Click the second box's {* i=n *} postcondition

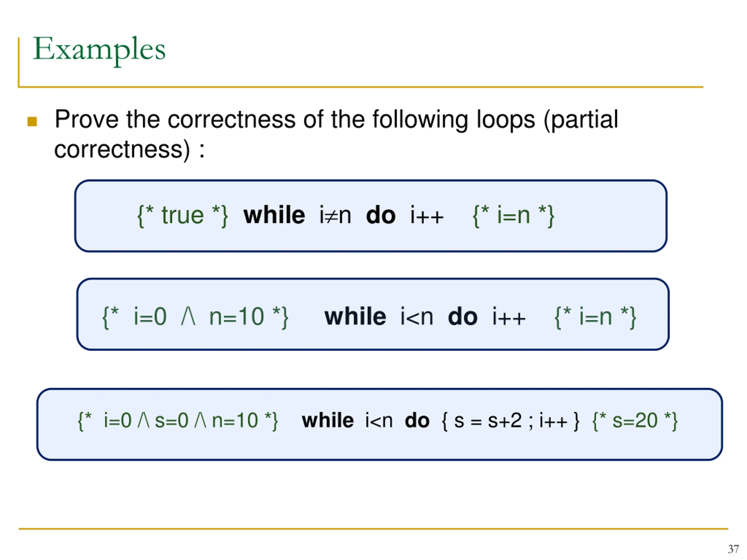coord(595,317)
